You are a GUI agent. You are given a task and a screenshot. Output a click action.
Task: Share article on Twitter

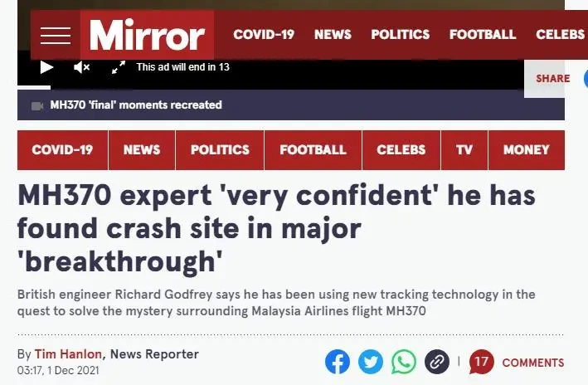coord(371,362)
